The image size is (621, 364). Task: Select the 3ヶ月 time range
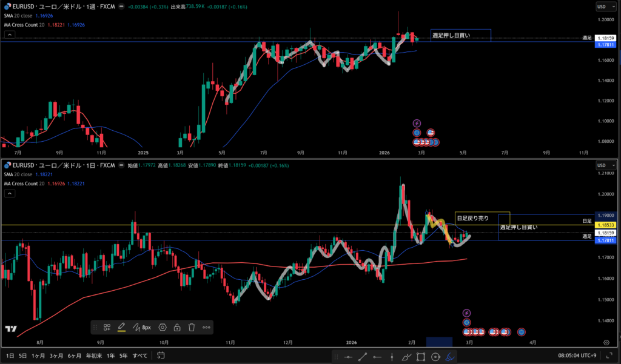pyautogui.click(x=56, y=356)
